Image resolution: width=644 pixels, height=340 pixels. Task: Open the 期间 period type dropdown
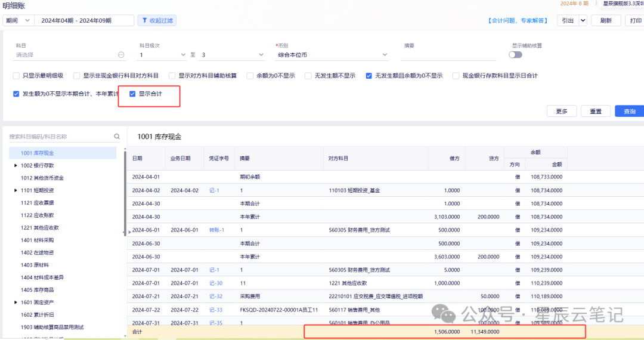coord(18,20)
